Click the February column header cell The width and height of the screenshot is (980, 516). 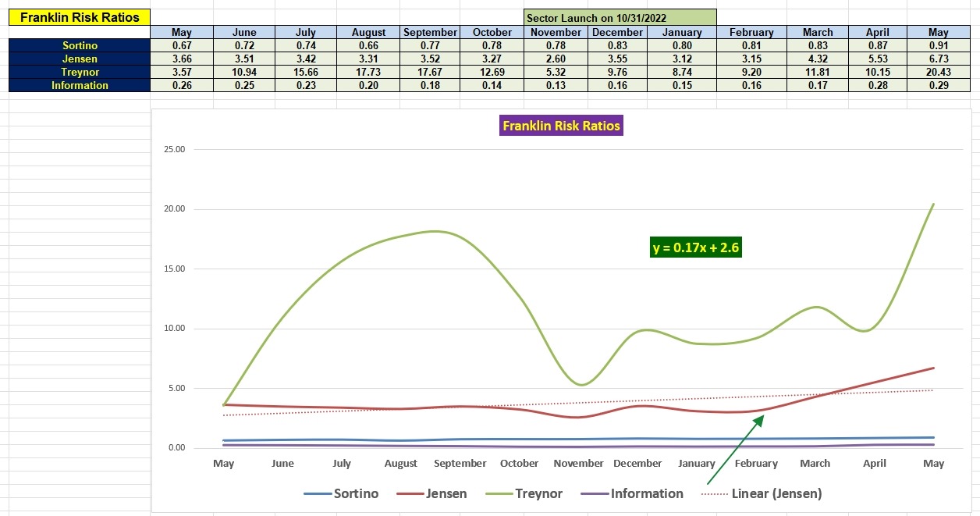pyautogui.click(x=751, y=32)
